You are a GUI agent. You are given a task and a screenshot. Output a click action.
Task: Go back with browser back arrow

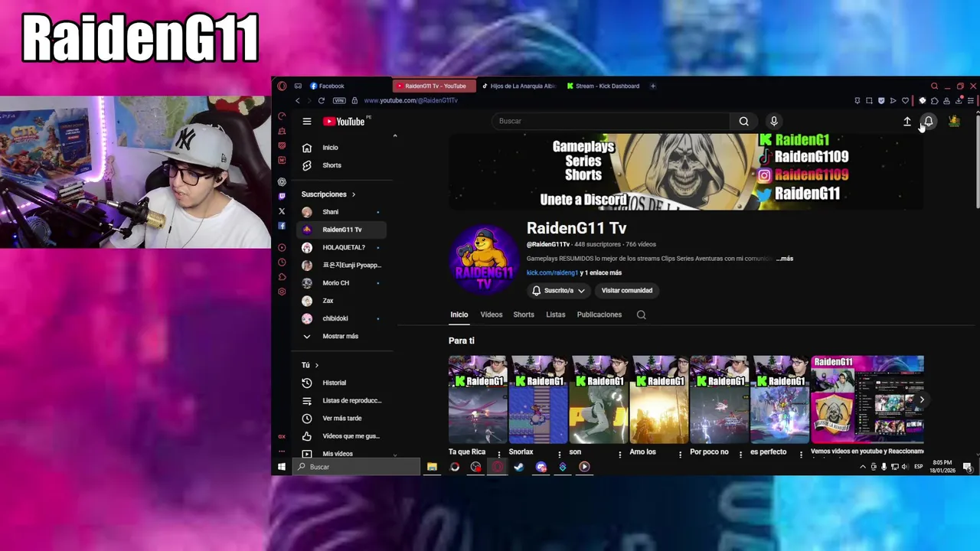tap(298, 100)
